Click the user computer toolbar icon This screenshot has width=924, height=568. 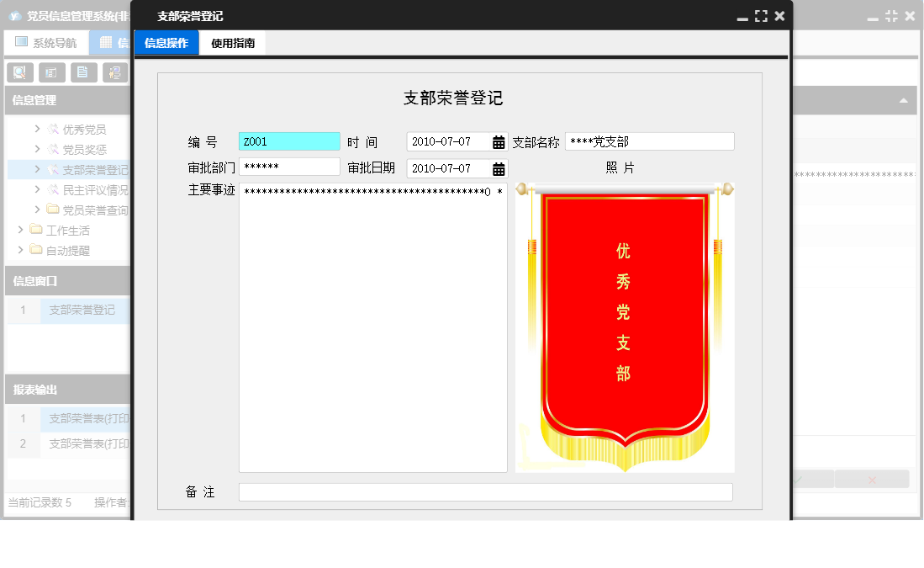[115, 72]
